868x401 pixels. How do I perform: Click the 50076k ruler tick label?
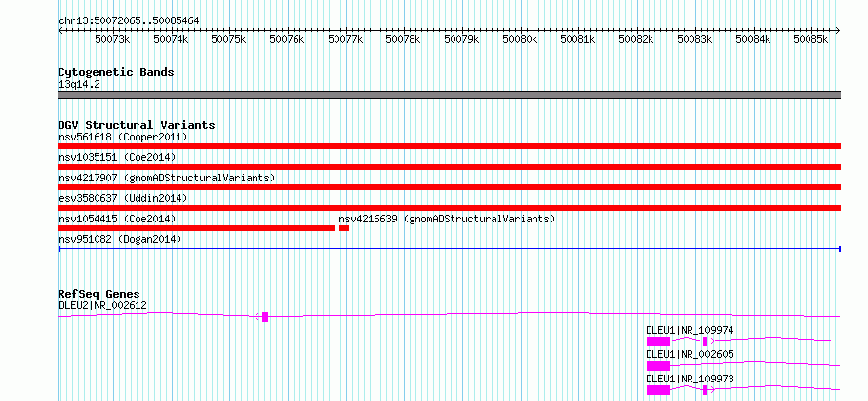pos(288,39)
